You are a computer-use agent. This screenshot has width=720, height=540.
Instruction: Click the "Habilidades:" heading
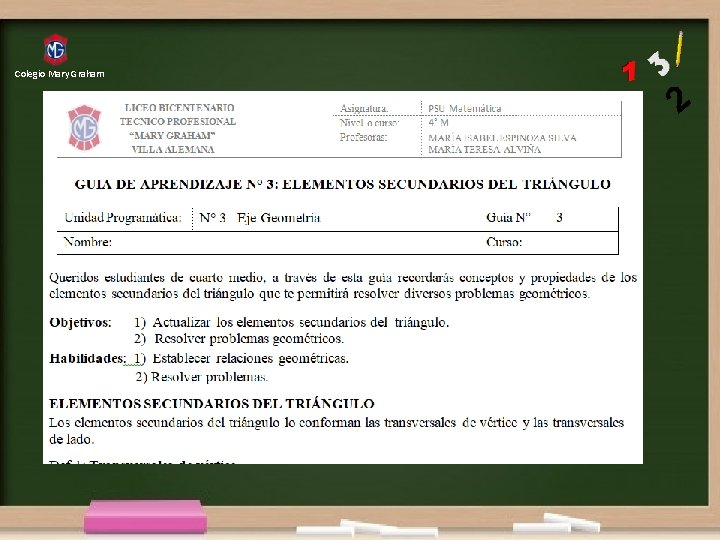pos(88,358)
